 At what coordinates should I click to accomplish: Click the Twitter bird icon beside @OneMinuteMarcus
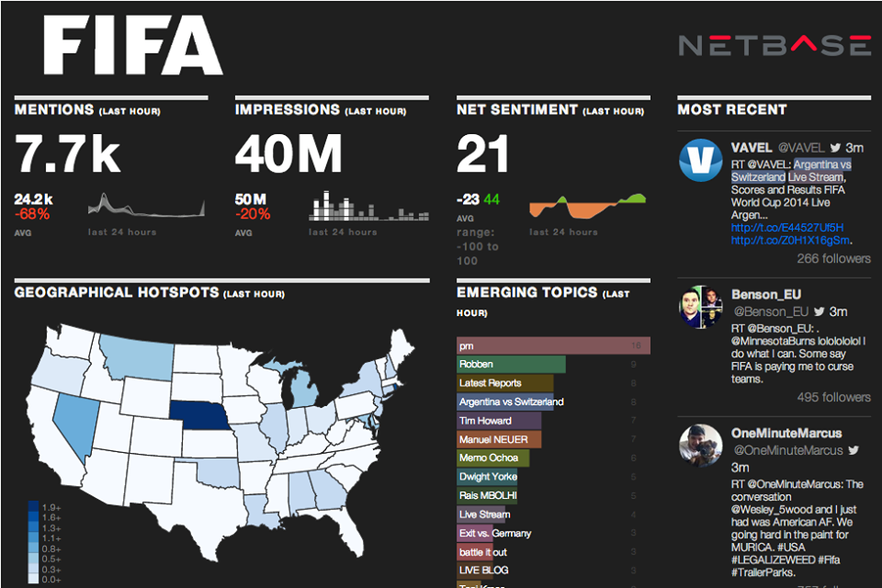(854, 450)
